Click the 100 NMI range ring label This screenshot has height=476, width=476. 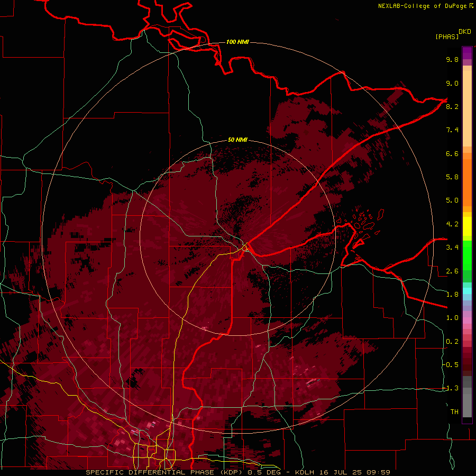[x=237, y=42]
